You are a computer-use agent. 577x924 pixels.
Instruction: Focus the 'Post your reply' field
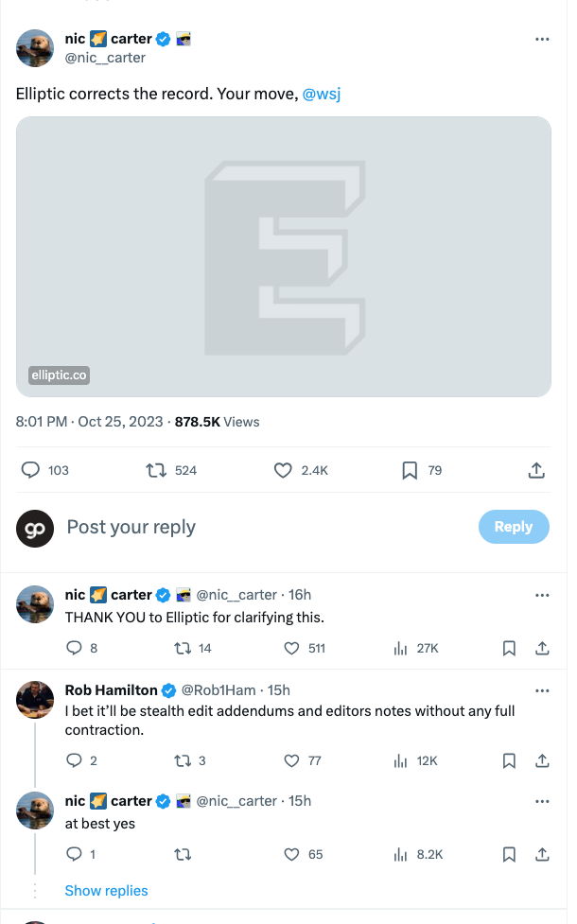[131, 527]
